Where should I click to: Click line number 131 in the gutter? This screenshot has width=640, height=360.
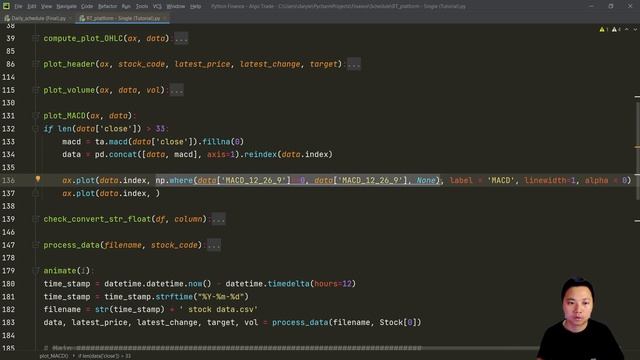pyautogui.click(x=10, y=116)
